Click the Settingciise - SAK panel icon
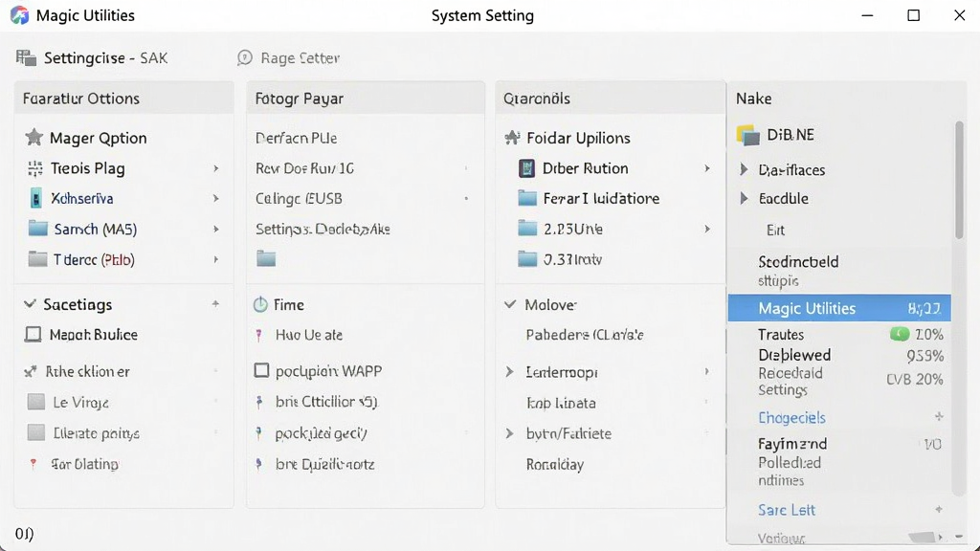 coord(26,57)
